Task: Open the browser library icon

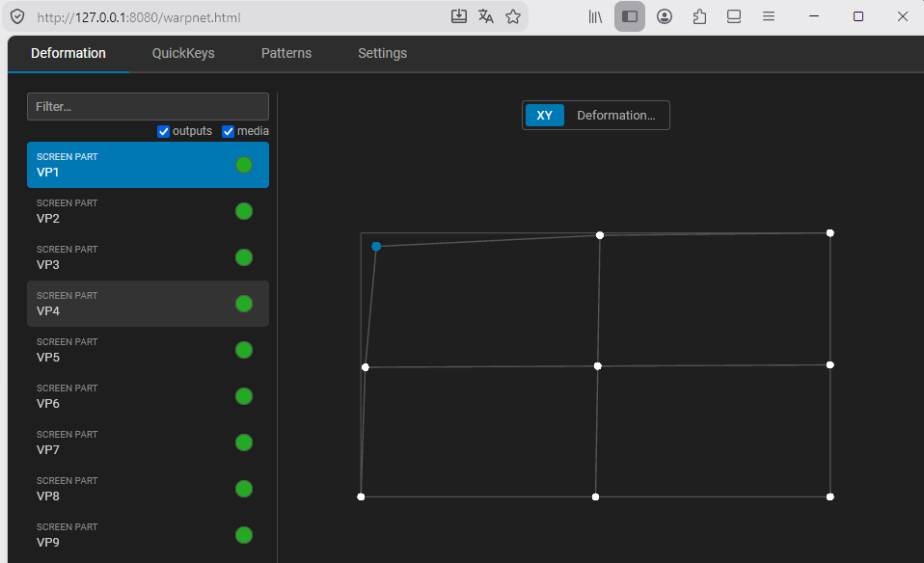Action: [595, 16]
